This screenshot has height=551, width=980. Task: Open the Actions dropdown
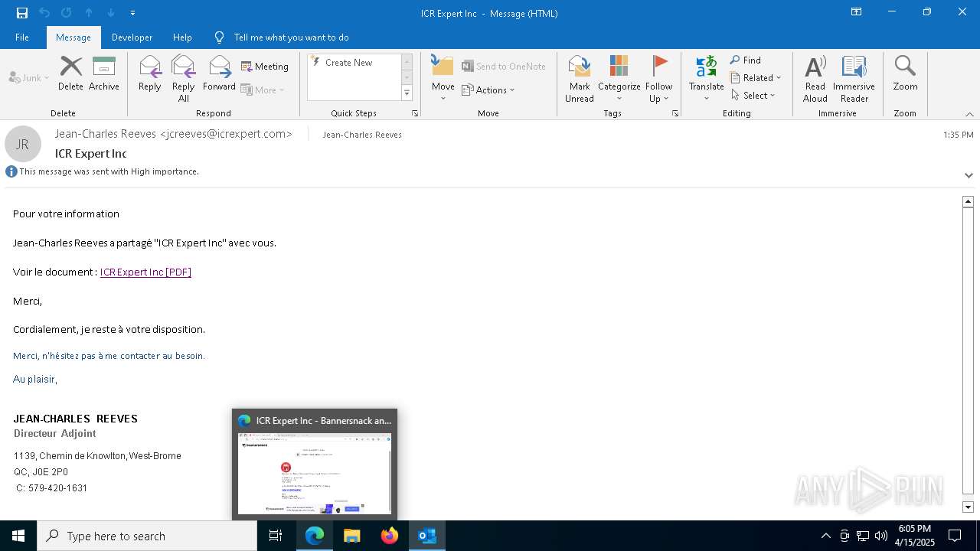coord(488,90)
